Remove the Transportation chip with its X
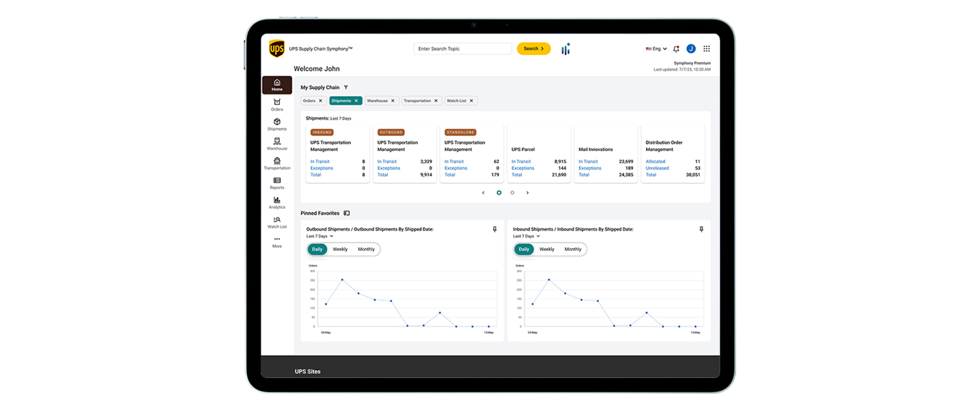Viewport: 980px width, 408px height. [x=436, y=101]
